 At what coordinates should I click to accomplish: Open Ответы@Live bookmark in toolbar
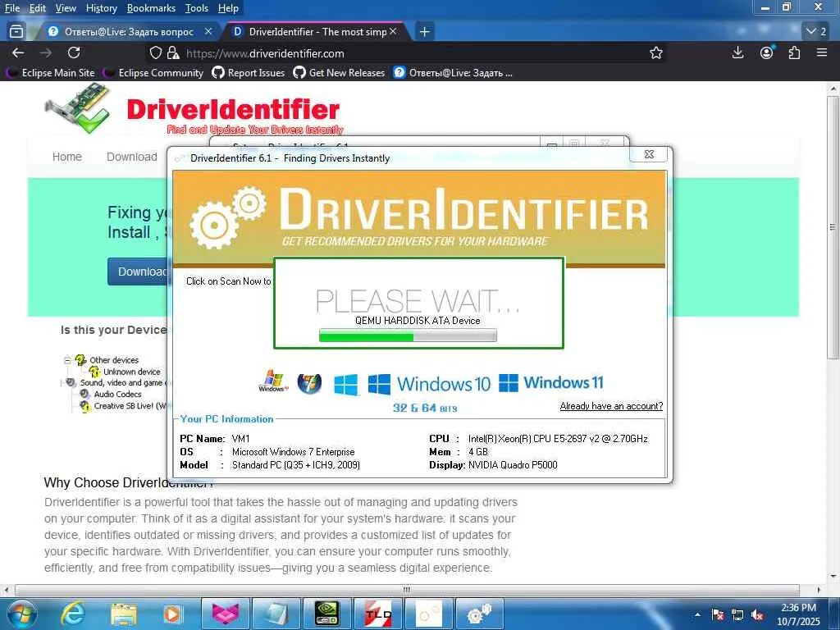453,72
